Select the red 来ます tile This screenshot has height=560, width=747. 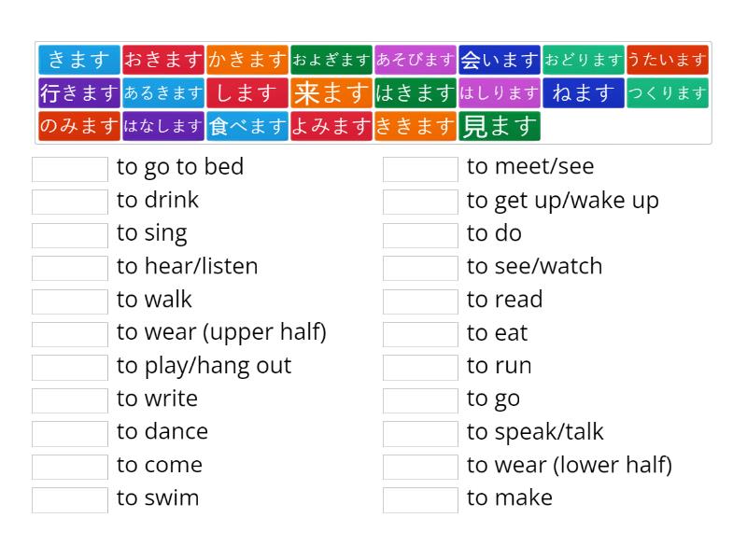(x=331, y=93)
